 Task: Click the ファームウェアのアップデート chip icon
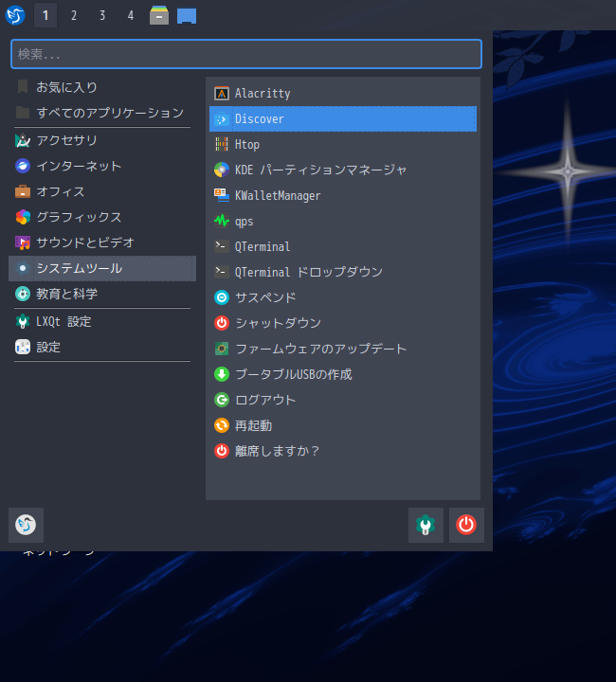point(222,349)
